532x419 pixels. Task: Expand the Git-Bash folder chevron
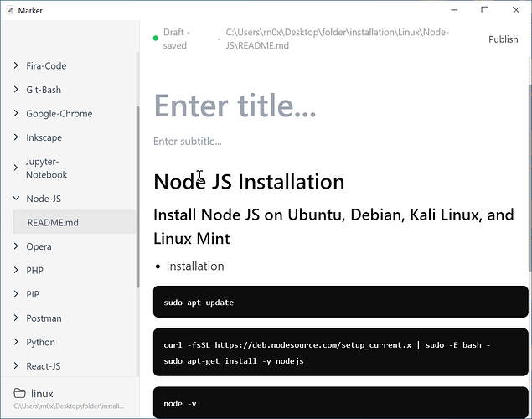(x=16, y=89)
